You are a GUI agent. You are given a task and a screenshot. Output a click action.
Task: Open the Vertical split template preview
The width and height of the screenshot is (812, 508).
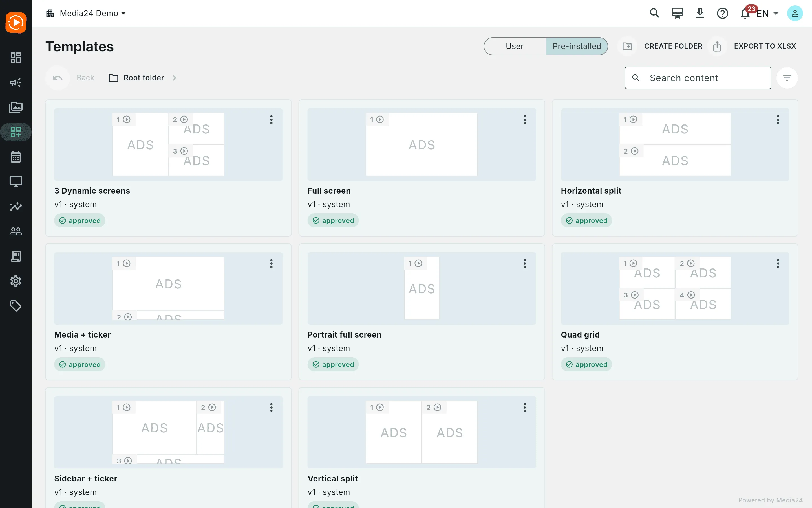click(x=422, y=432)
